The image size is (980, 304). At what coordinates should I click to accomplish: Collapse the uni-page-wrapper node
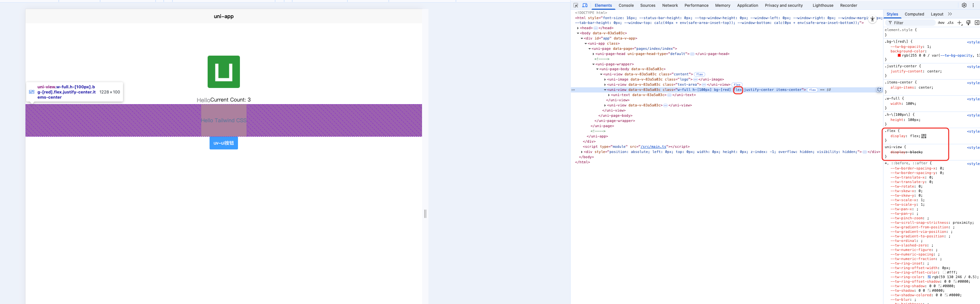(593, 64)
